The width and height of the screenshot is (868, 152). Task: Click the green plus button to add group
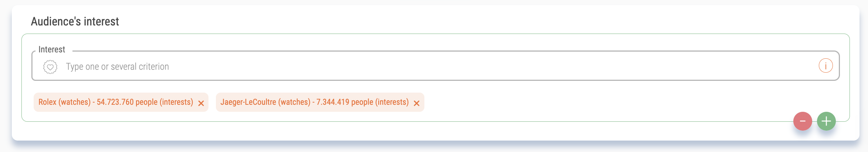coord(826,121)
